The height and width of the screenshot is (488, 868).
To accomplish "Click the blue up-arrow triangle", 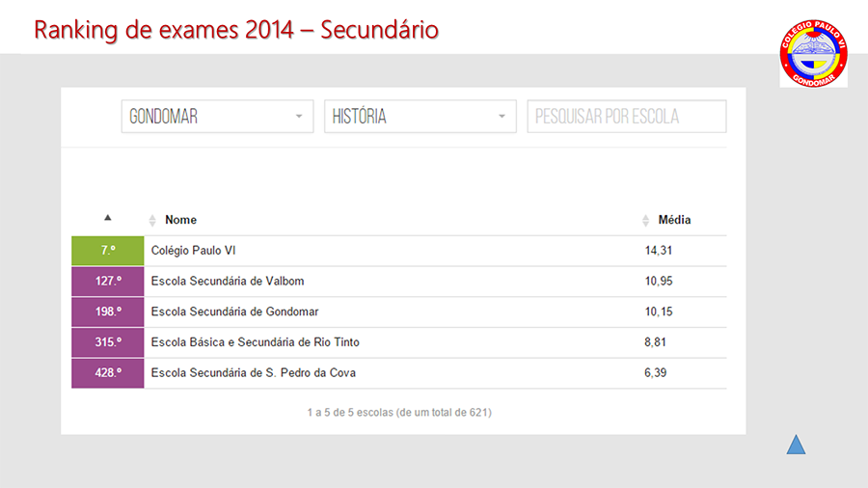I will point(796,445).
